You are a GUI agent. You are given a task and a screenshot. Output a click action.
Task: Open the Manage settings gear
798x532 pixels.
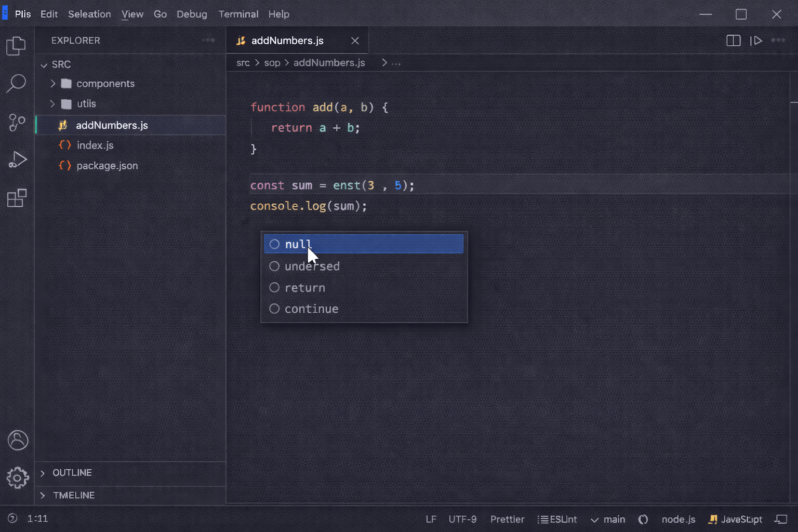18,477
